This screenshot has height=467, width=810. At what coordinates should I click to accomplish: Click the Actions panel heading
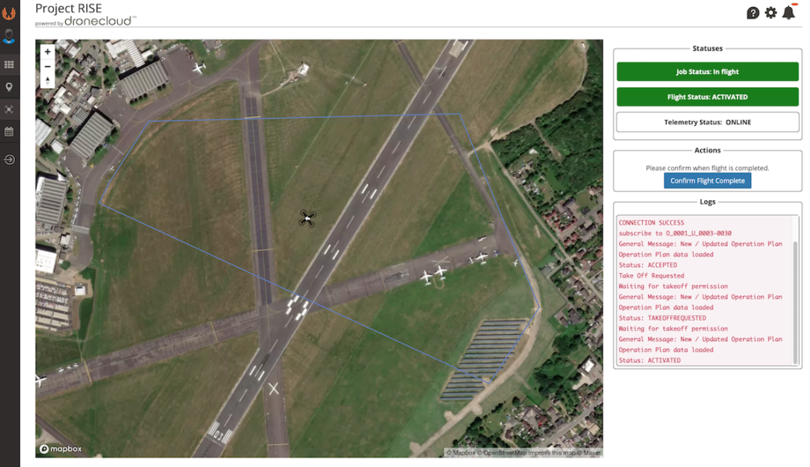707,150
